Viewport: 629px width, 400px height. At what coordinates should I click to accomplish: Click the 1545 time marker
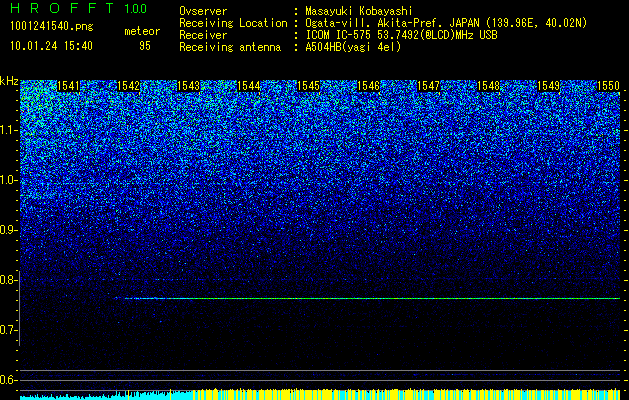[308, 86]
